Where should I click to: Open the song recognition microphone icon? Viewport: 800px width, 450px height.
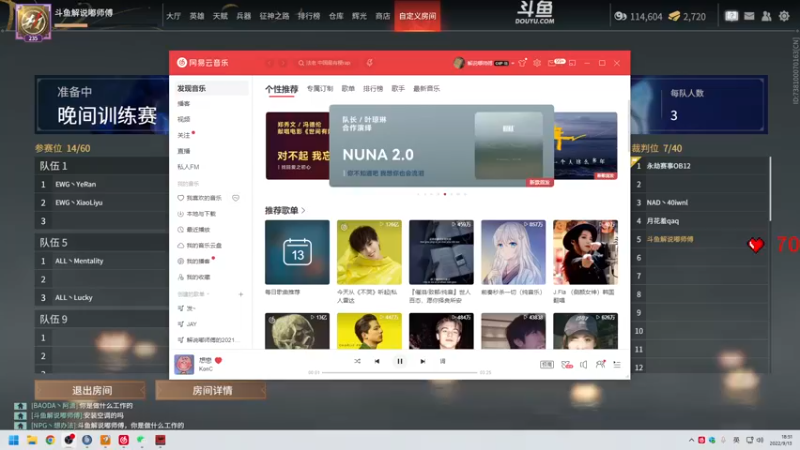pos(369,63)
